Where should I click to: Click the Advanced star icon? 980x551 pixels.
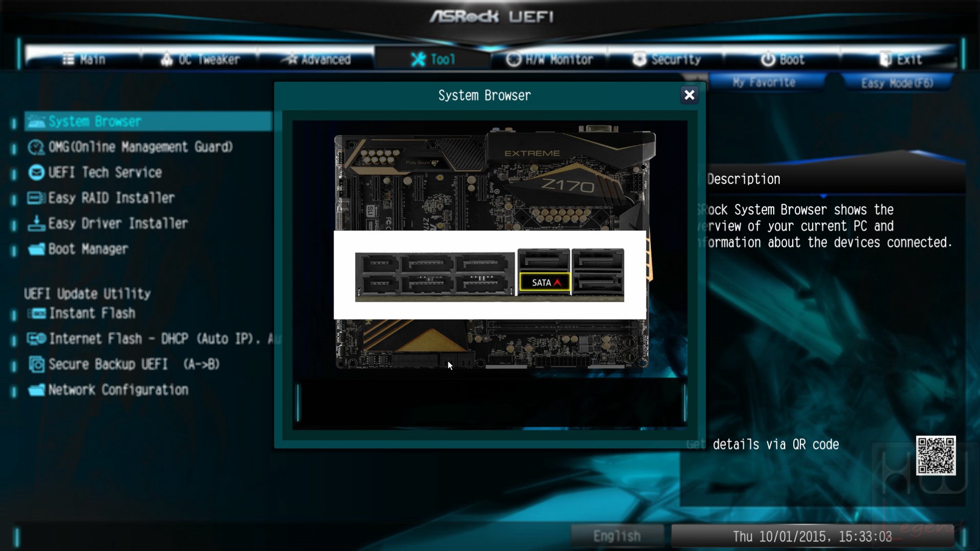pyautogui.click(x=292, y=59)
